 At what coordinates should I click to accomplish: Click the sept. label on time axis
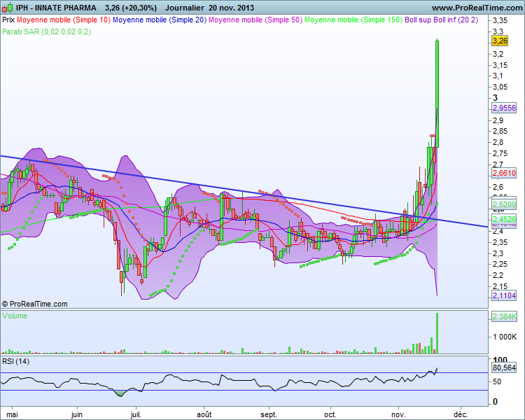[269, 414]
